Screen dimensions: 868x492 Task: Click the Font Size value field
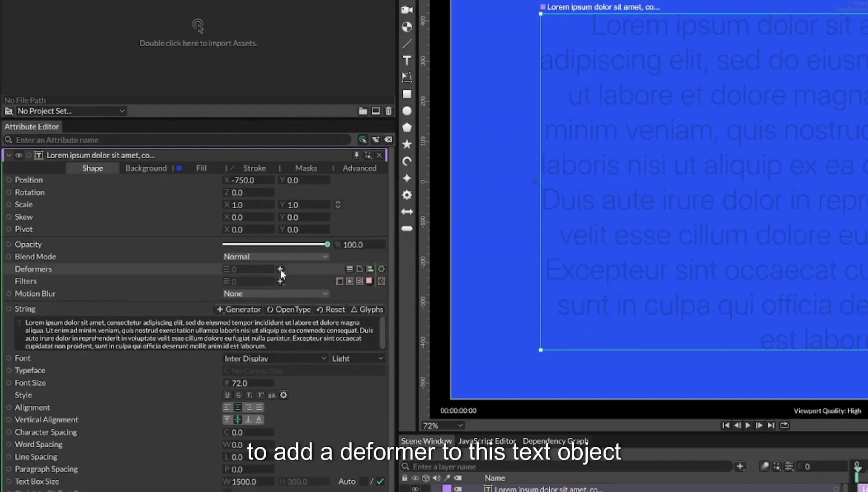[249, 383]
